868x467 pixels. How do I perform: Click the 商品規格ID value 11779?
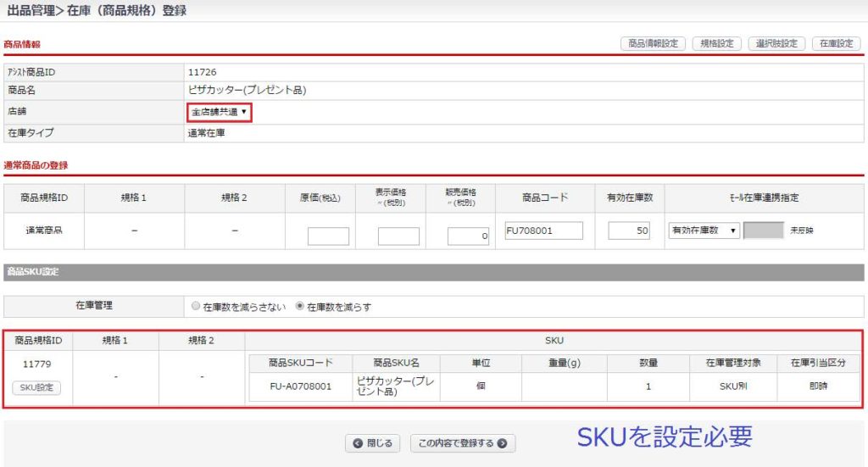37,364
